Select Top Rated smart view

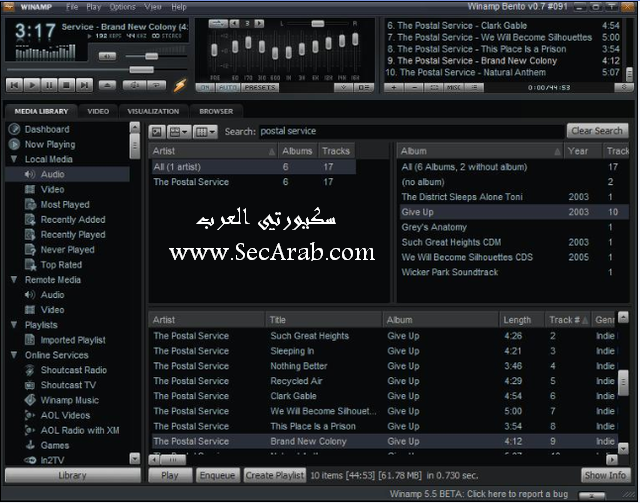[x=61, y=265]
